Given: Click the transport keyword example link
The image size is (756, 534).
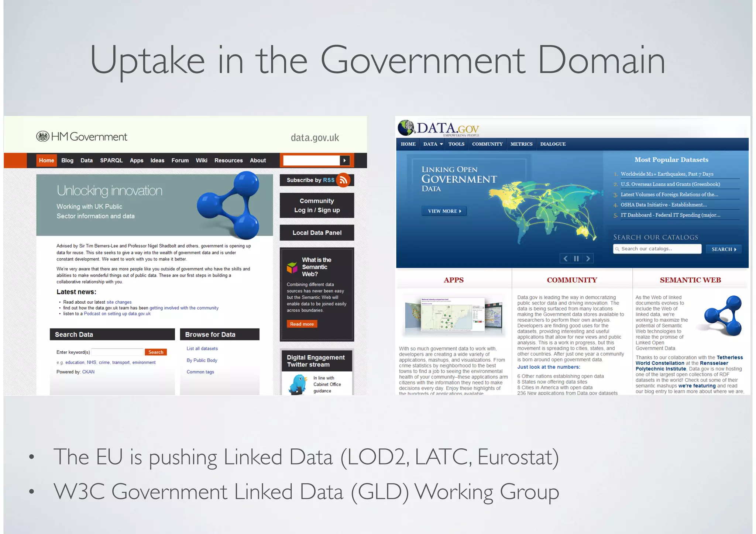Looking at the screenshot, I should (x=121, y=363).
